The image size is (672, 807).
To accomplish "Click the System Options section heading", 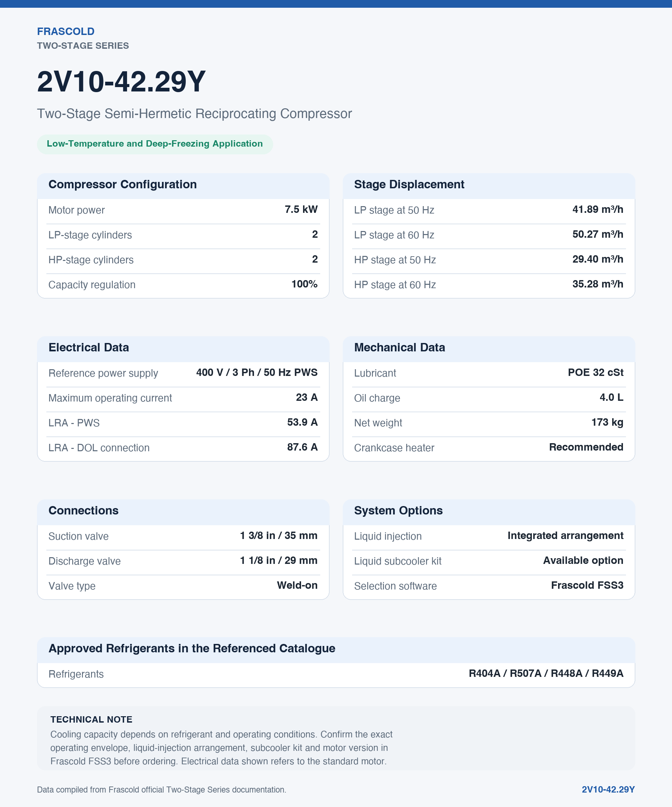I will click(398, 511).
